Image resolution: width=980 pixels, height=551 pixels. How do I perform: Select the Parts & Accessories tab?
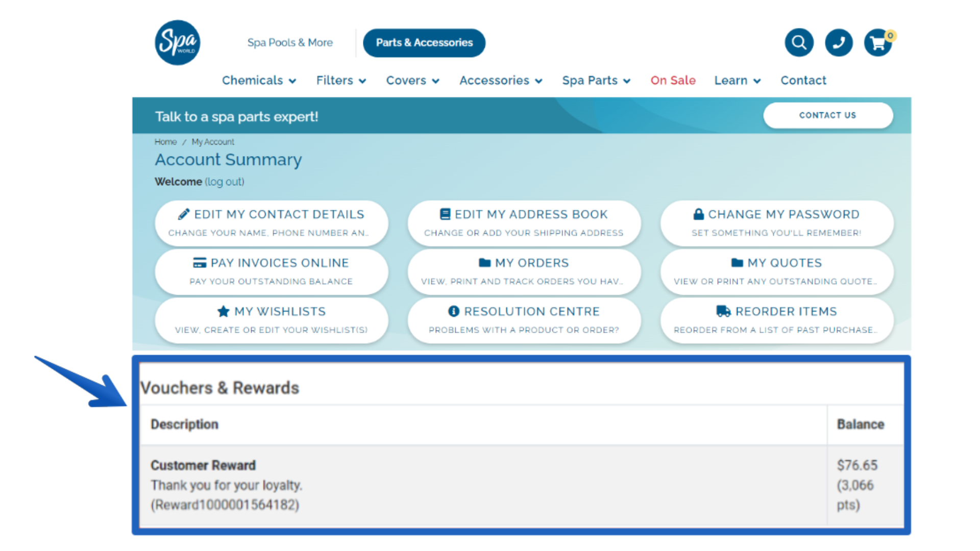[424, 43]
